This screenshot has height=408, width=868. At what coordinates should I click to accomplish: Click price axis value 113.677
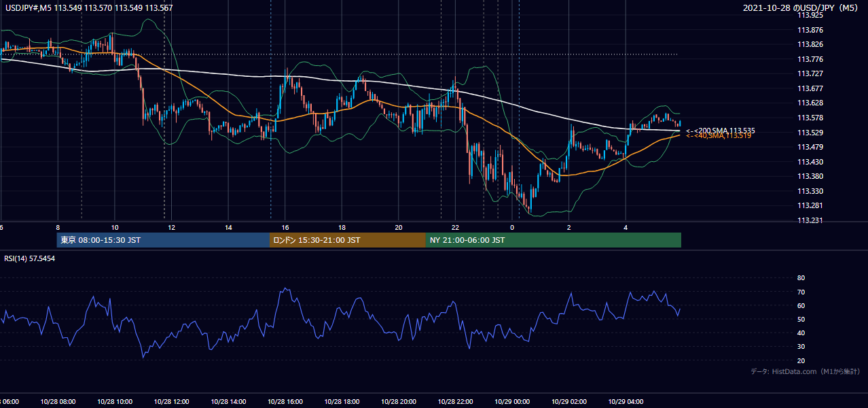810,88
